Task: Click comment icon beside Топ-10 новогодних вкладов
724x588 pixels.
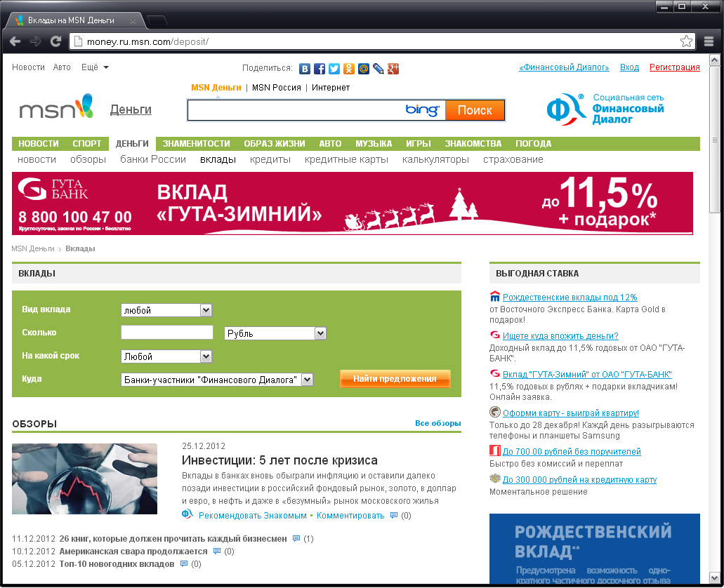Action: pos(184,563)
